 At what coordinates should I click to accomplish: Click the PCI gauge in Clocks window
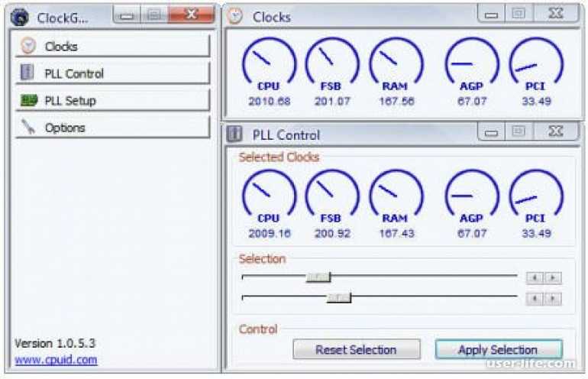(536, 62)
